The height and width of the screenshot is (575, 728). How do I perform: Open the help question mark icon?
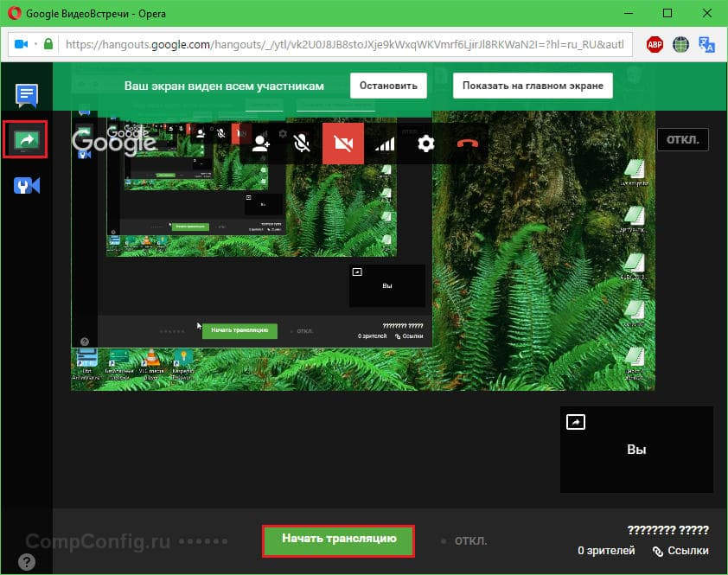(27, 562)
